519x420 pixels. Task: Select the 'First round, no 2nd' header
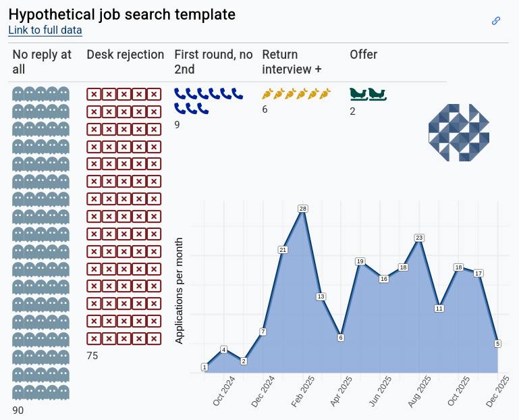(x=213, y=61)
